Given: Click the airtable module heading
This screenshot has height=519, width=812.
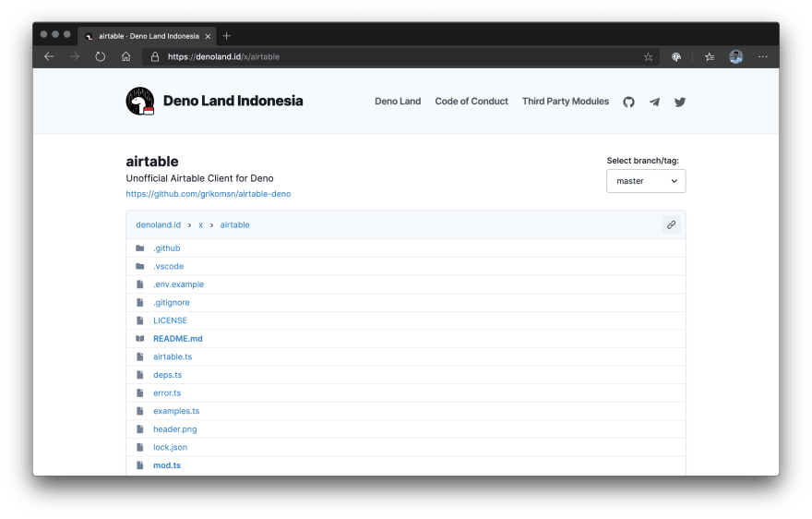Looking at the screenshot, I should (x=152, y=162).
